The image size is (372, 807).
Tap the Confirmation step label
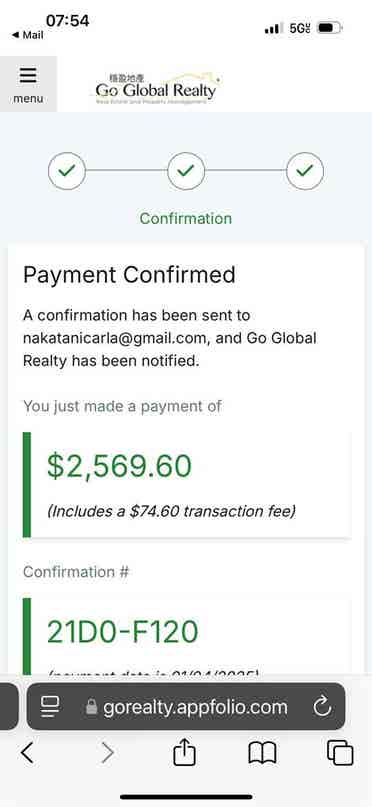tap(186, 218)
